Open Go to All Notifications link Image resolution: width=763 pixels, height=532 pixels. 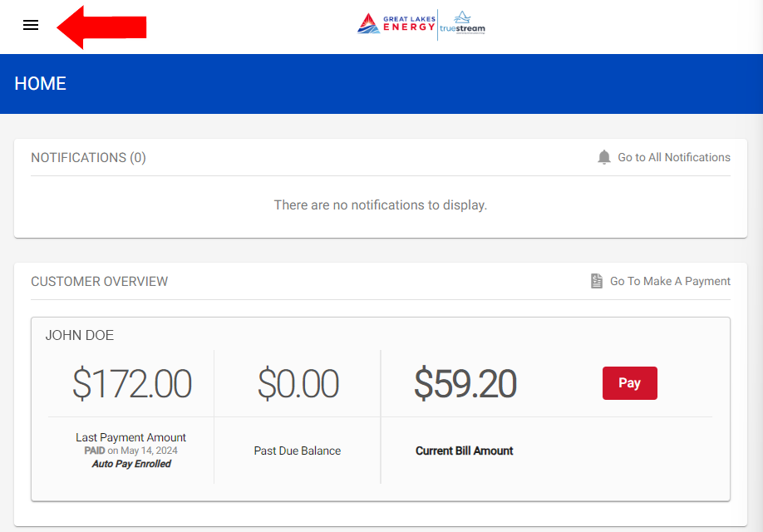pos(674,157)
